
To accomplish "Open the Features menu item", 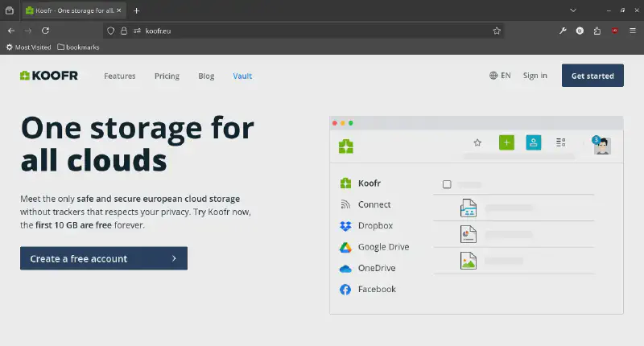I will (119, 76).
